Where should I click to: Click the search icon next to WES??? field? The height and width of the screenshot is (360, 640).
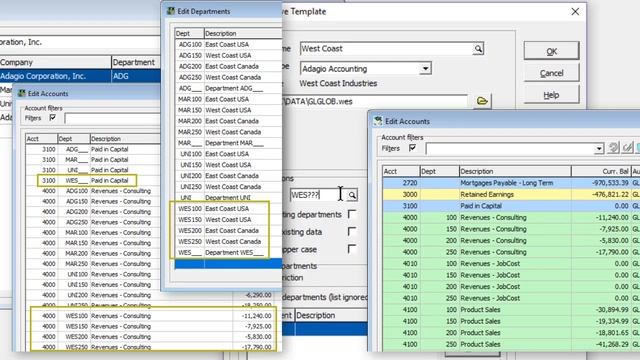coord(351,195)
